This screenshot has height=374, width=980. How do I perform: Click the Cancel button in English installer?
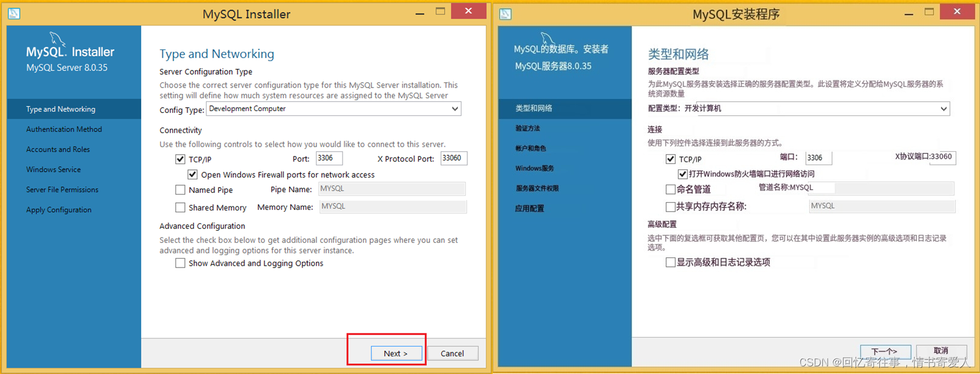(x=452, y=353)
